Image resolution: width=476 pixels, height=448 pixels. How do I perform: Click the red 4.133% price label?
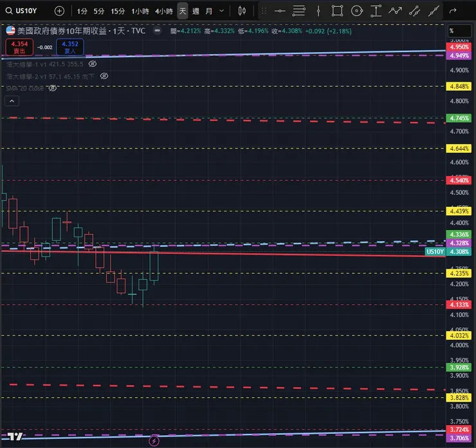coord(459,305)
